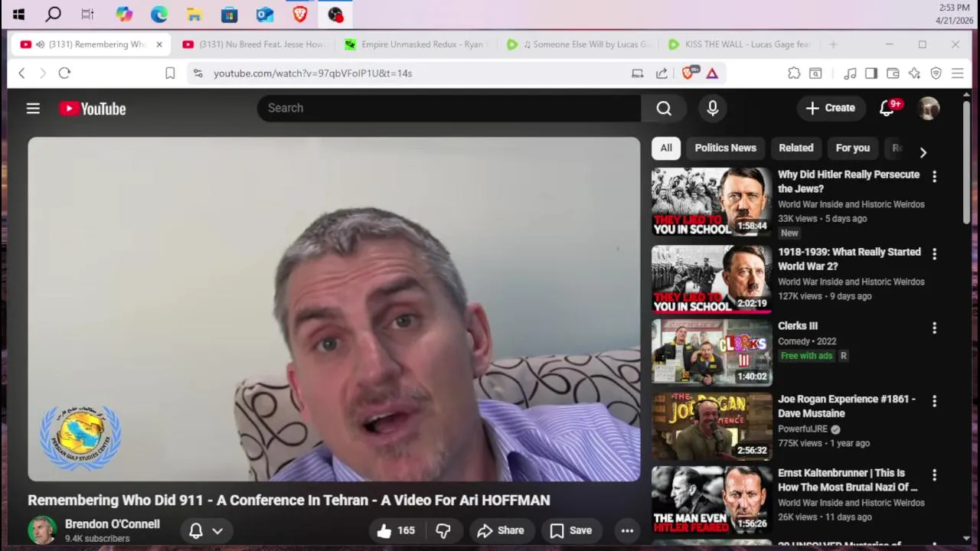This screenshot has height=551, width=980.
Task: View site information icon in address bar
Action: click(198, 73)
